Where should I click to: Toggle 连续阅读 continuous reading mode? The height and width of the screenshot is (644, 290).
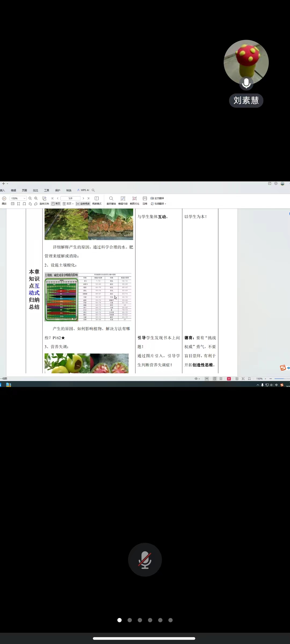(x=83, y=204)
